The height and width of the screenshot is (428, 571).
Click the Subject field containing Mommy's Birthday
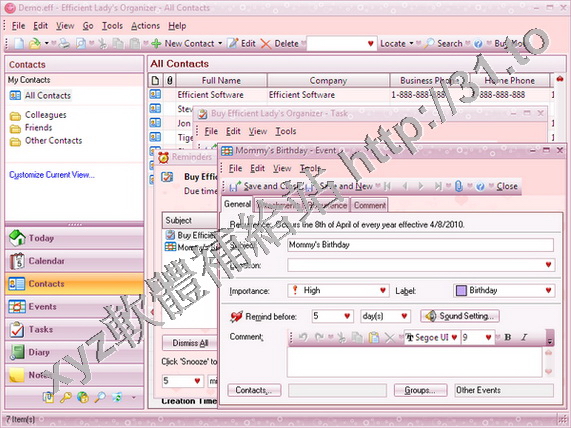coord(420,245)
